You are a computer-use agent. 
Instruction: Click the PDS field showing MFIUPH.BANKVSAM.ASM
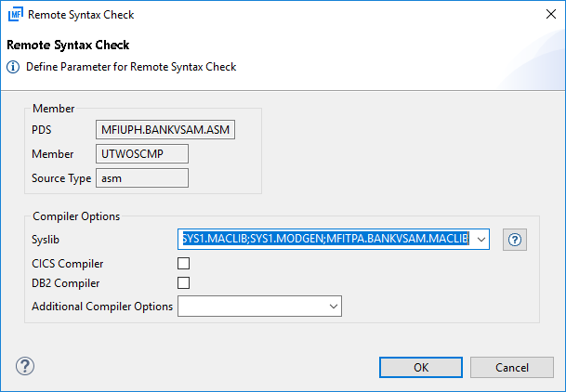165,130
